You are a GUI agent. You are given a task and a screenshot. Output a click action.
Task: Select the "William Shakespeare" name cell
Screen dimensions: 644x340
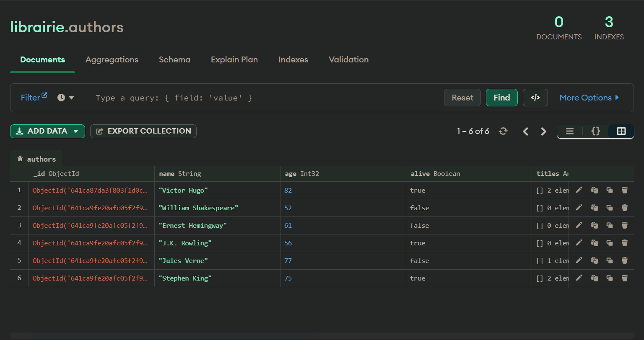pos(217,208)
